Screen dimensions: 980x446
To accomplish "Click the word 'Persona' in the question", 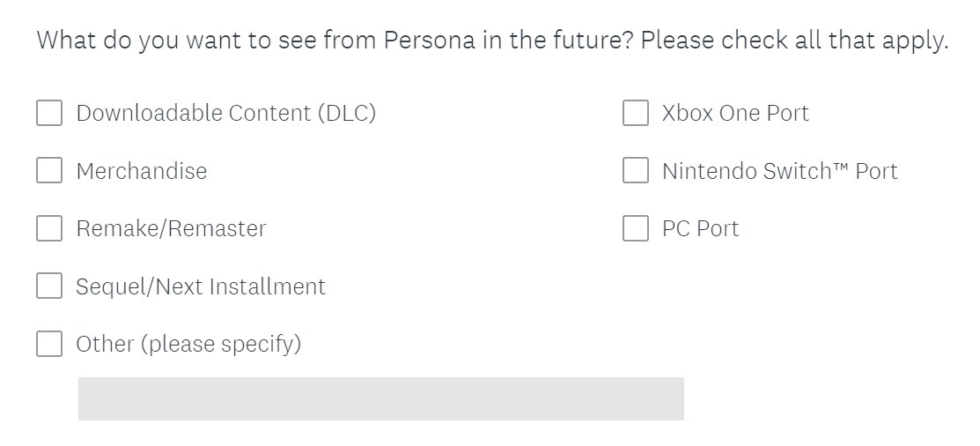I will tap(429, 41).
